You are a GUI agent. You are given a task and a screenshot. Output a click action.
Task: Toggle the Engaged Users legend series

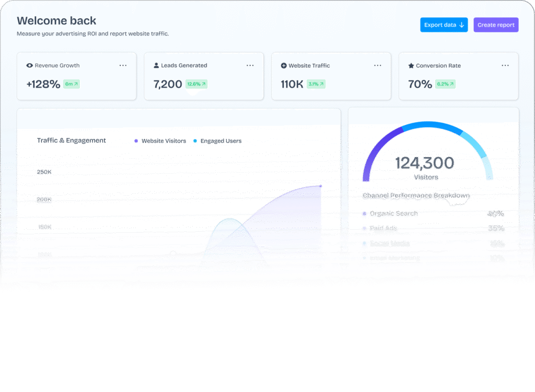click(x=217, y=141)
